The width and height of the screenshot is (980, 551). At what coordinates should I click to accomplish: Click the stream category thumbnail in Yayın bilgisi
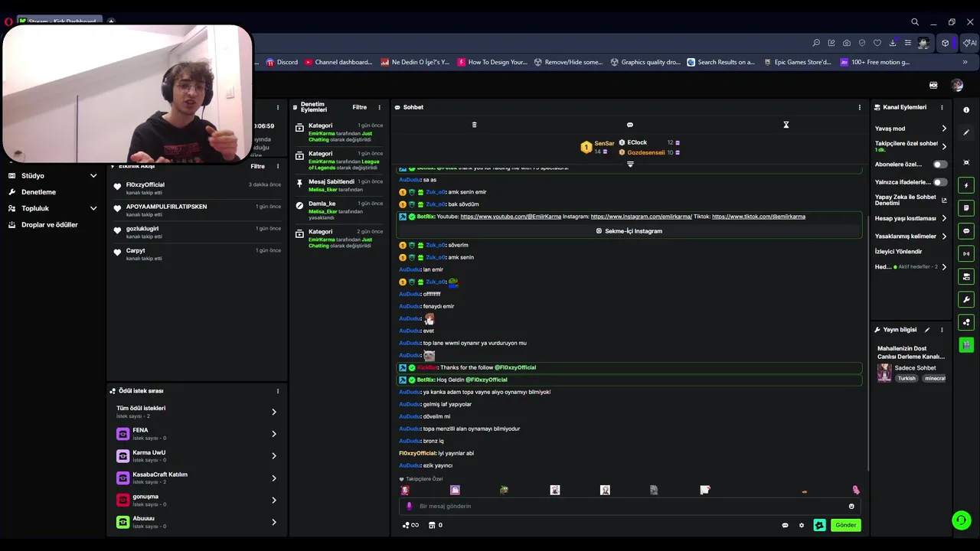884,373
